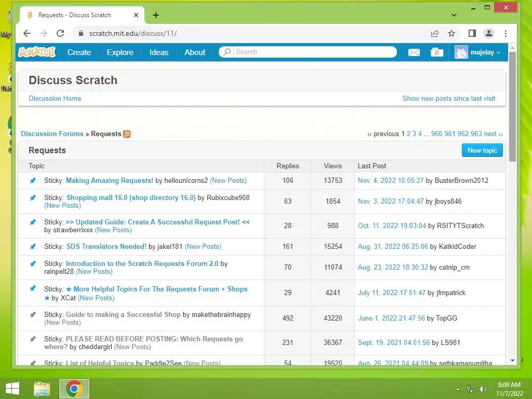
Task: Open the Ideas menu item
Action: pyautogui.click(x=159, y=52)
